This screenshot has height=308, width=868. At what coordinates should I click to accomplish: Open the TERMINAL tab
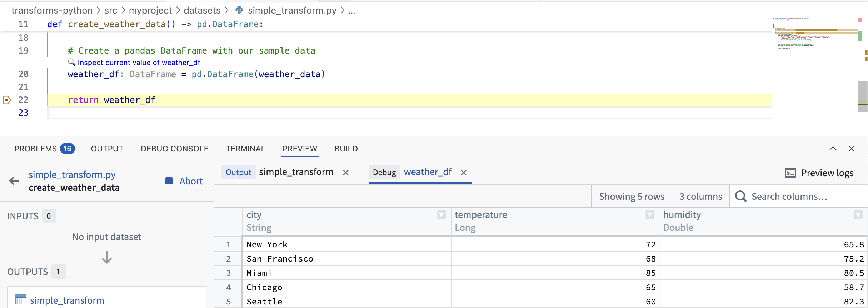(x=245, y=149)
